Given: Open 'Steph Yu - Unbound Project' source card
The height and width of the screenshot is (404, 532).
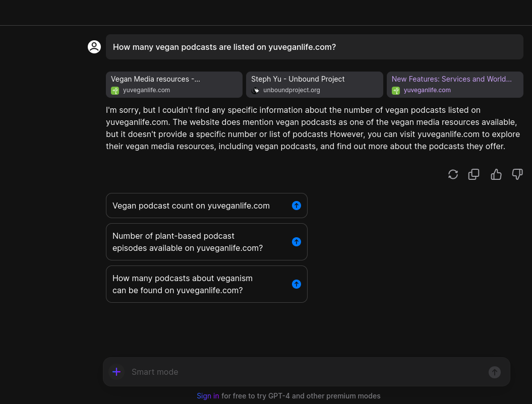Looking at the screenshot, I should click(x=315, y=85).
